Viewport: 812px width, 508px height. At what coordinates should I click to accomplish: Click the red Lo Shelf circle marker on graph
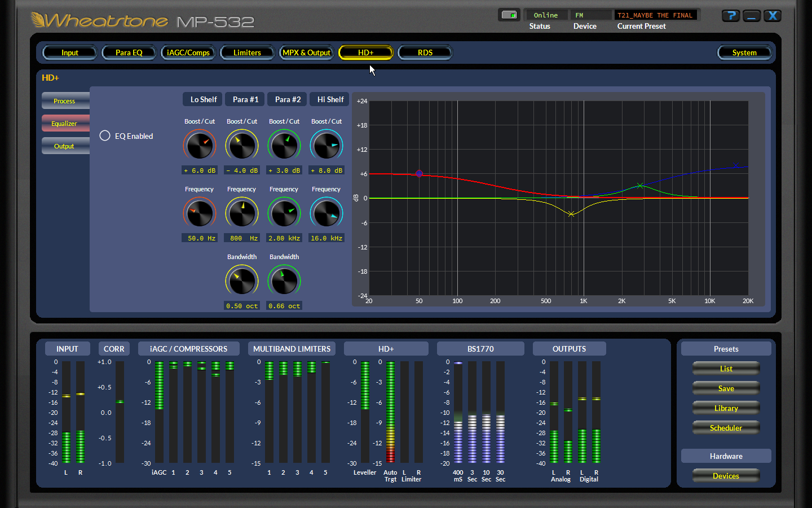(419, 173)
